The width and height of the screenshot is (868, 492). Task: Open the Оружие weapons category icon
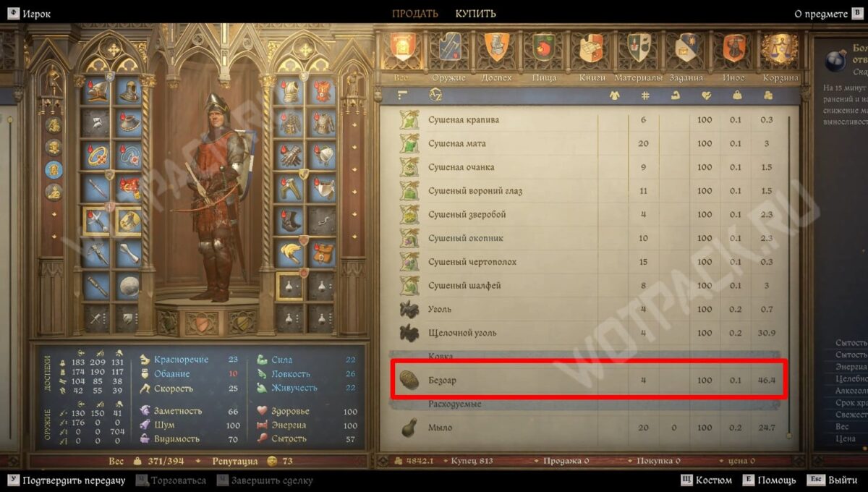(449, 47)
